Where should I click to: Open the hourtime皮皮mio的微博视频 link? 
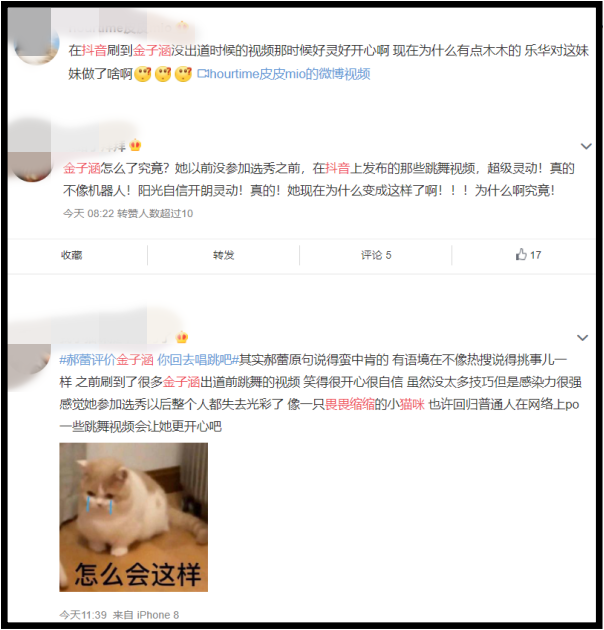pos(284,74)
